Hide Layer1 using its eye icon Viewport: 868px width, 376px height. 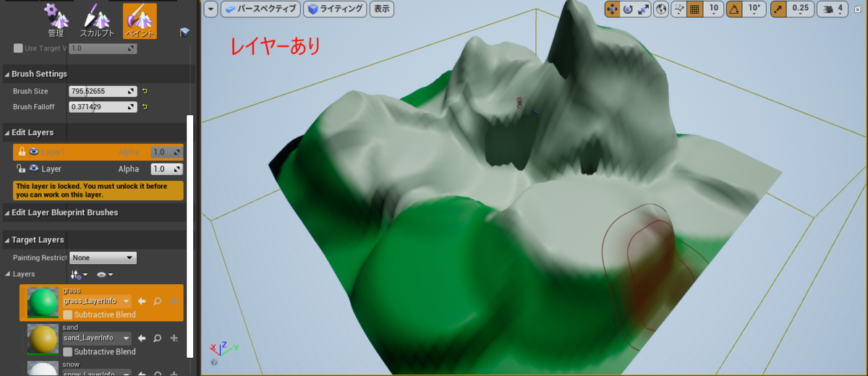click(34, 152)
